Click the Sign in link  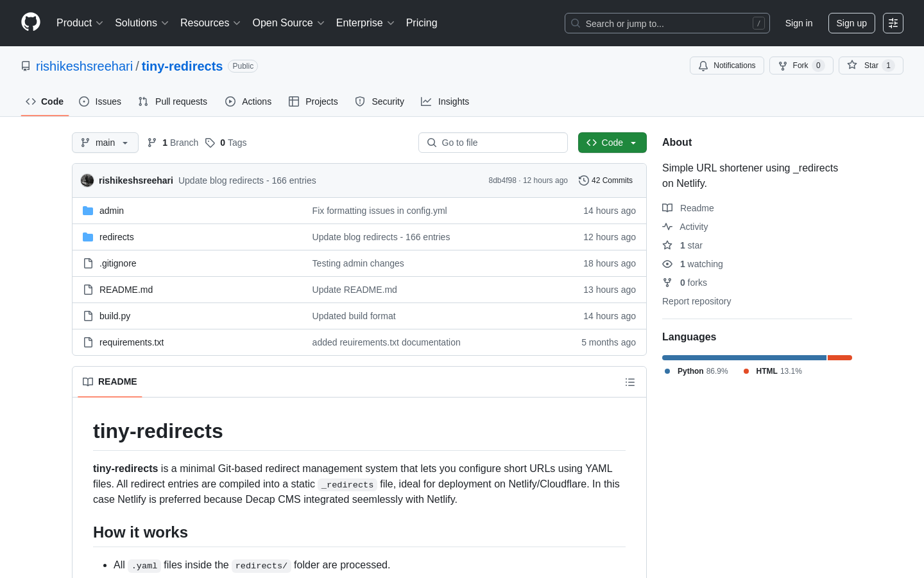point(799,23)
